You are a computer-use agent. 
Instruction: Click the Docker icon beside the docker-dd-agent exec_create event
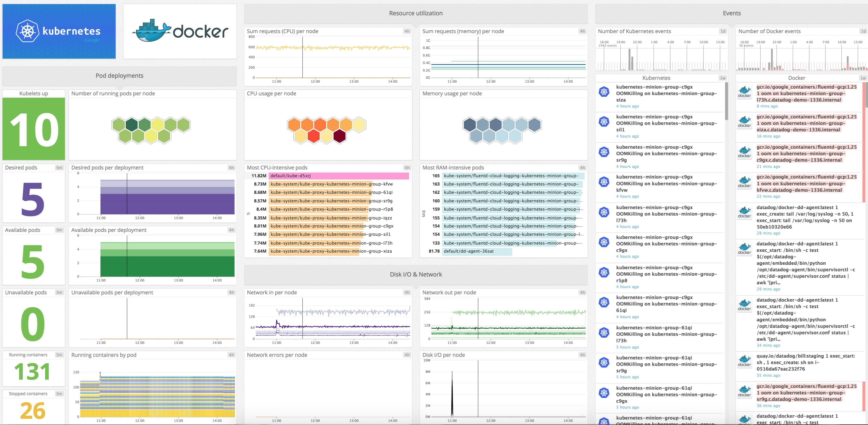(x=744, y=212)
